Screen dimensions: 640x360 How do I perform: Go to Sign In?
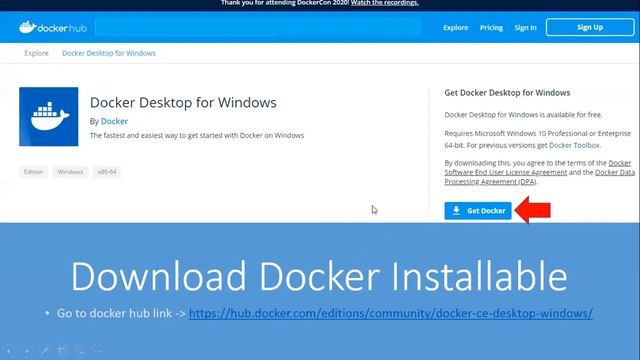pyautogui.click(x=525, y=27)
